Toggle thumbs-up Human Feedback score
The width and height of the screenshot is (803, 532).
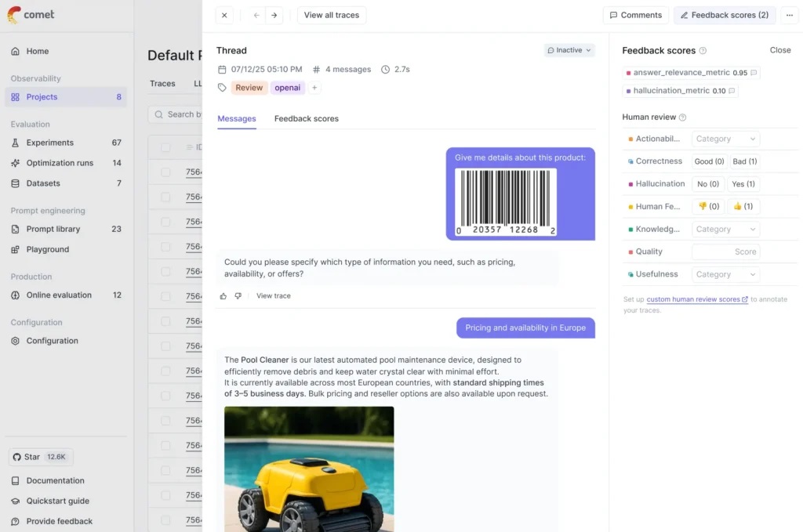pyautogui.click(x=743, y=207)
